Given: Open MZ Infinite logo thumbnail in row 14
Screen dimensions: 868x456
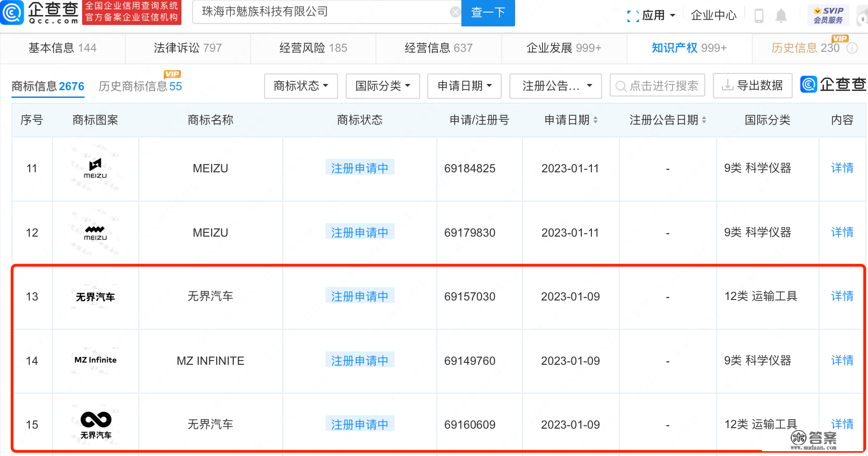Looking at the screenshot, I should pos(96,360).
